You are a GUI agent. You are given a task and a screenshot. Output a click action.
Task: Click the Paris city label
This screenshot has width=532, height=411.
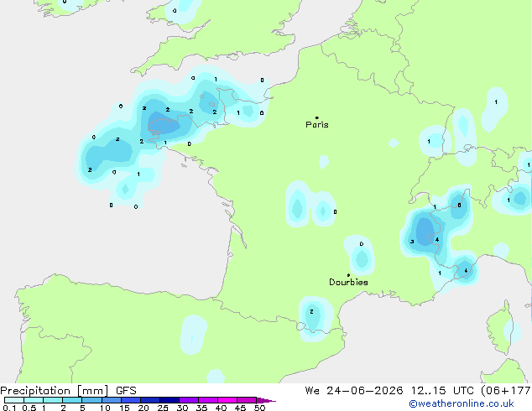coord(317,125)
